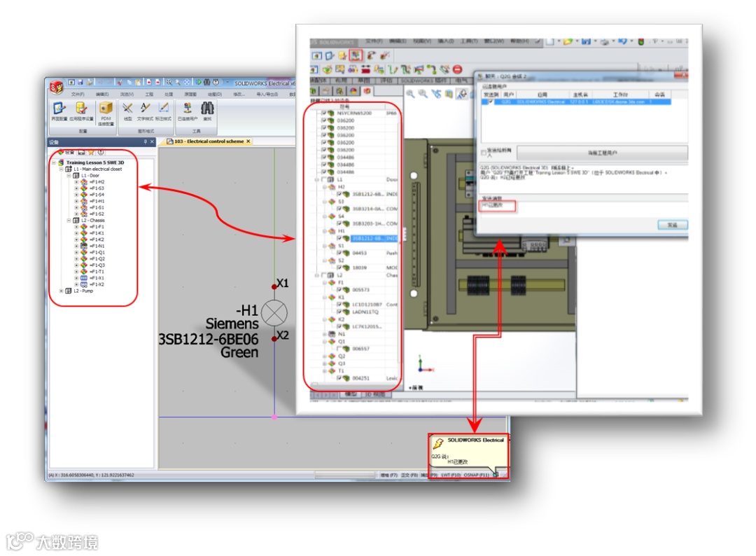Image resolution: width=756 pixels, height=556 pixels.
Task: Collapse the L1 - Door node
Action: [x=69, y=176]
